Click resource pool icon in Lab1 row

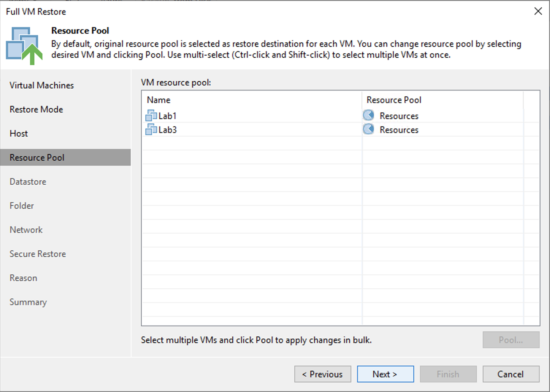coord(368,115)
